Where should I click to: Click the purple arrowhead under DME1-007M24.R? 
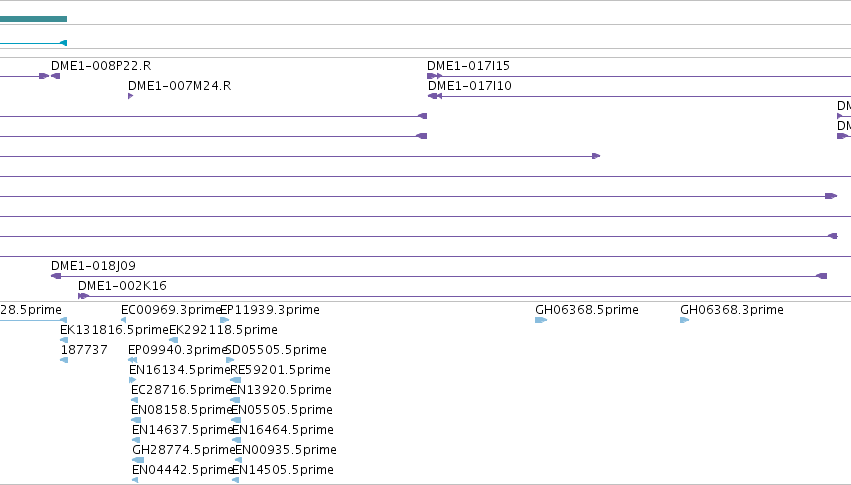130,96
